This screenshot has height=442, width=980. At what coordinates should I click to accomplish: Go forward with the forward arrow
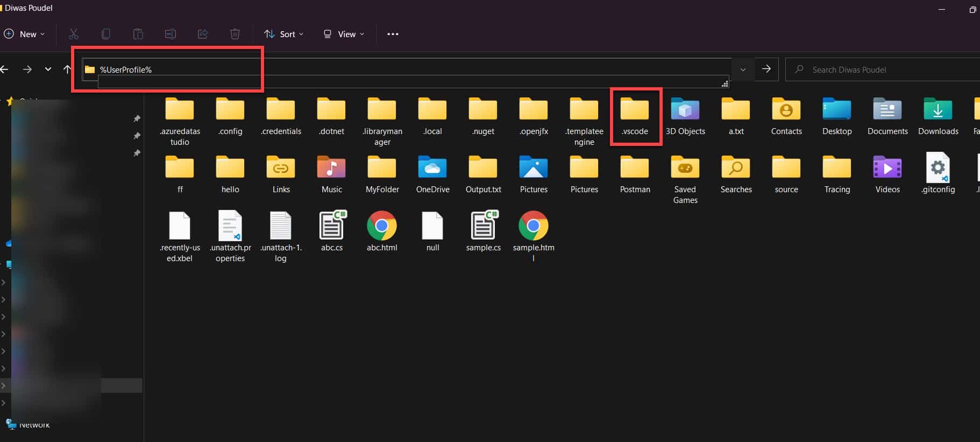tap(27, 69)
